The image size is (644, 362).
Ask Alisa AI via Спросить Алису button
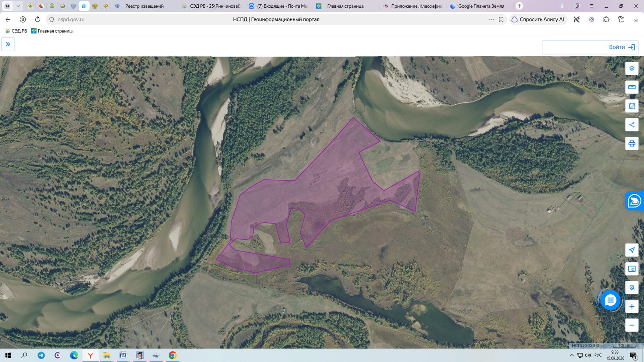538,19
